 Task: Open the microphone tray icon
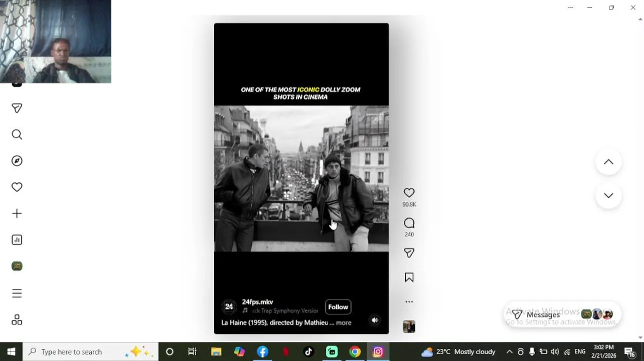tap(532, 351)
